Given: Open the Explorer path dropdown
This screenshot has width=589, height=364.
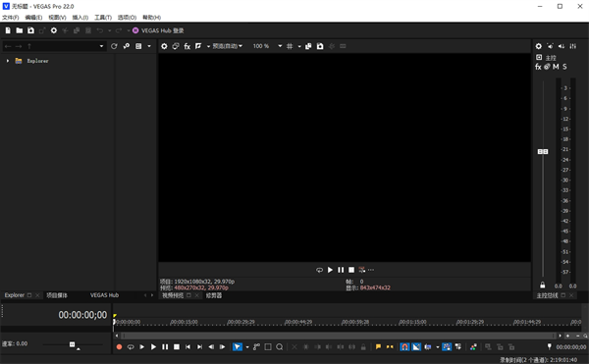Looking at the screenshot, I should point(101,46).
